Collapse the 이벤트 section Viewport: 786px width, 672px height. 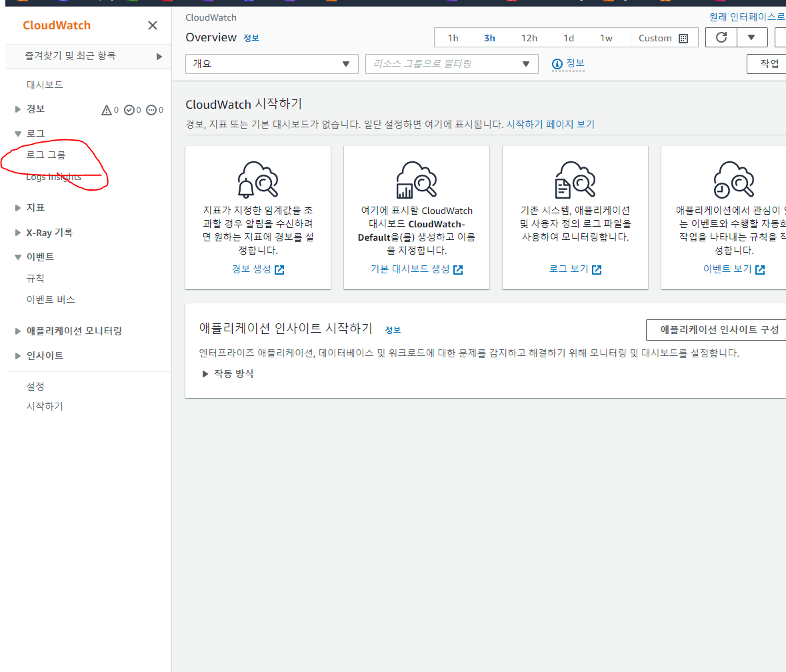pyautogui.click(x=18, y=257)
